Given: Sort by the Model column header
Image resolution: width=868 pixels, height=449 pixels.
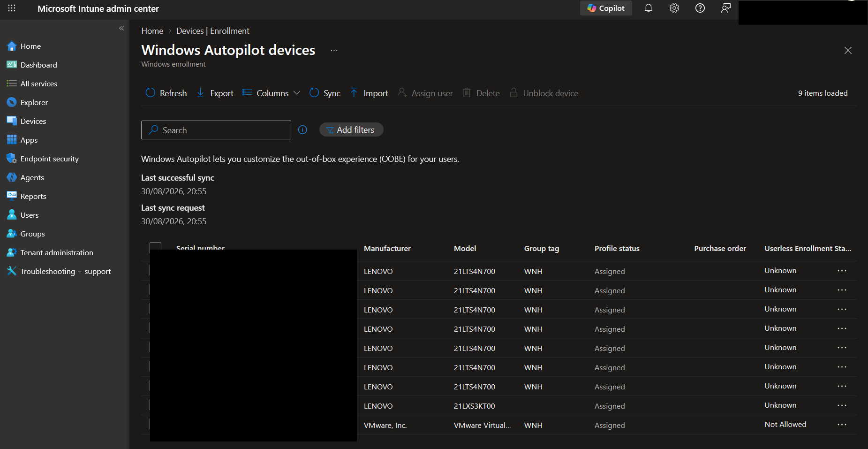Looking at the screenshot, I should 465,249.
